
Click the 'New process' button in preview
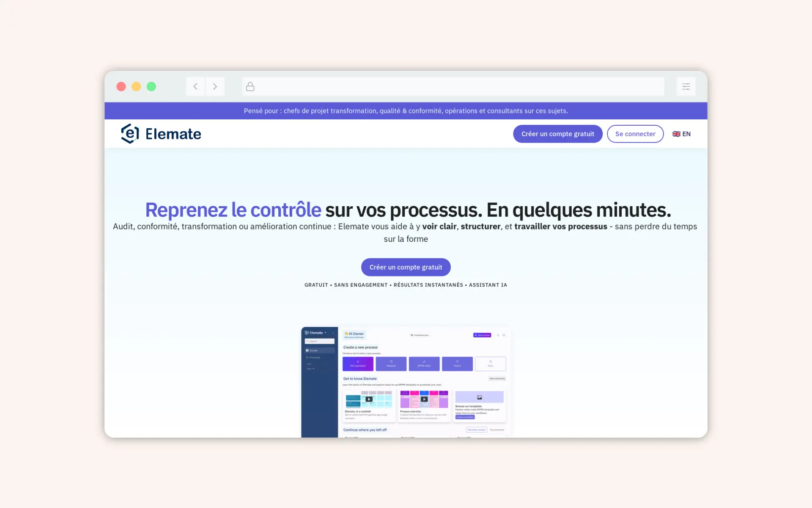(482, 335)
